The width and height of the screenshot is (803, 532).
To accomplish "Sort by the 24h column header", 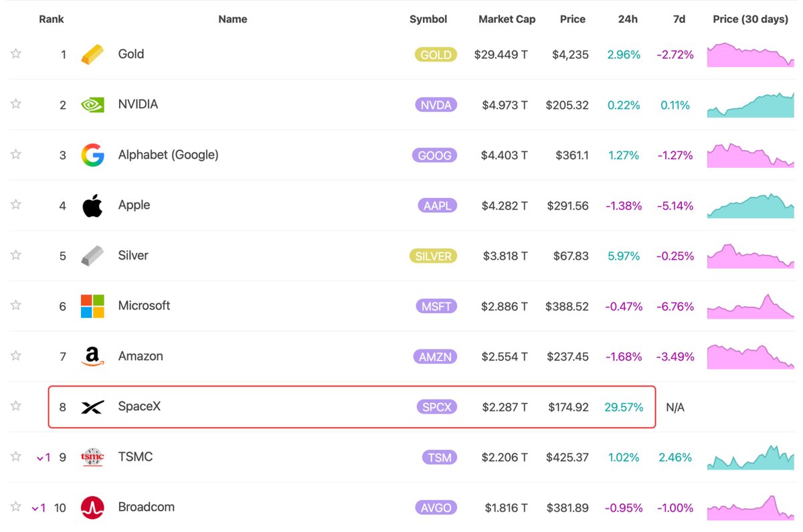I will (x=628, y=19).
